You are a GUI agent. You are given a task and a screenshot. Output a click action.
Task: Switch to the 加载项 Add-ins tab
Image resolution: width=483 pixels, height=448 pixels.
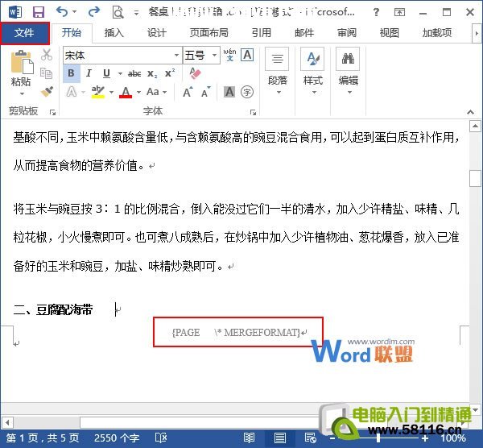pos(437,33)
